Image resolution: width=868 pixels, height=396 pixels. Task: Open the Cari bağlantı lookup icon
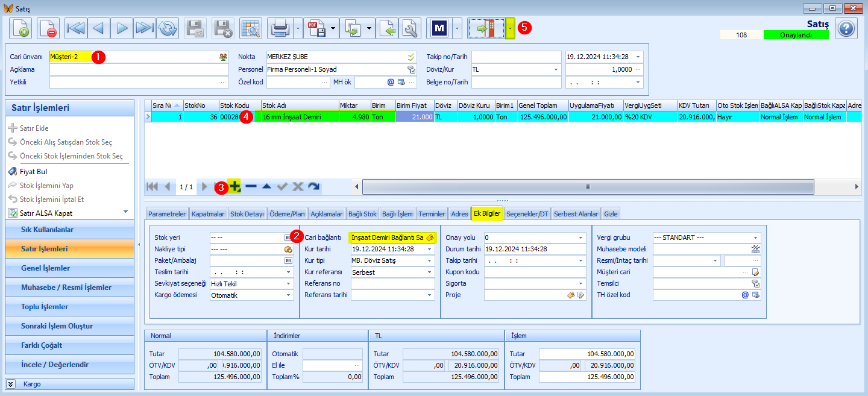pyautogui.click(x=429, y=237)
